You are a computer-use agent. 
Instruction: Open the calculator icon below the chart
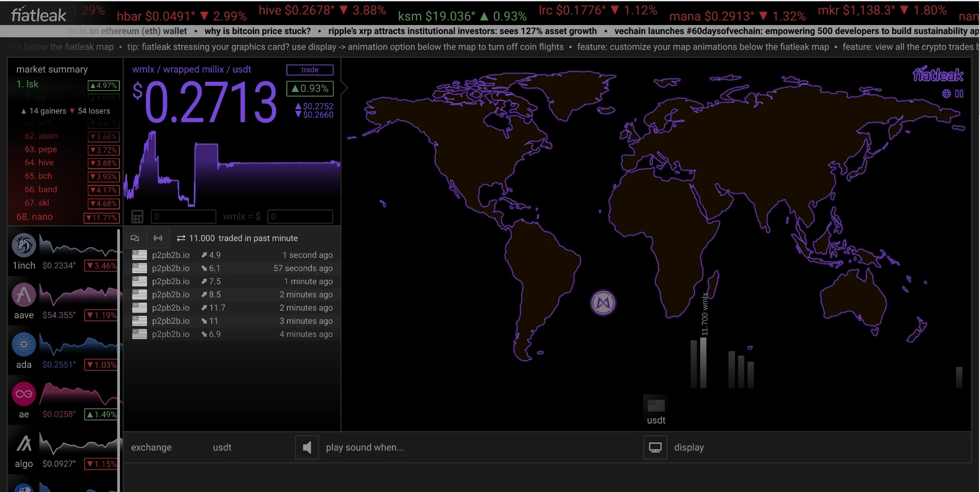click(137, 217)
